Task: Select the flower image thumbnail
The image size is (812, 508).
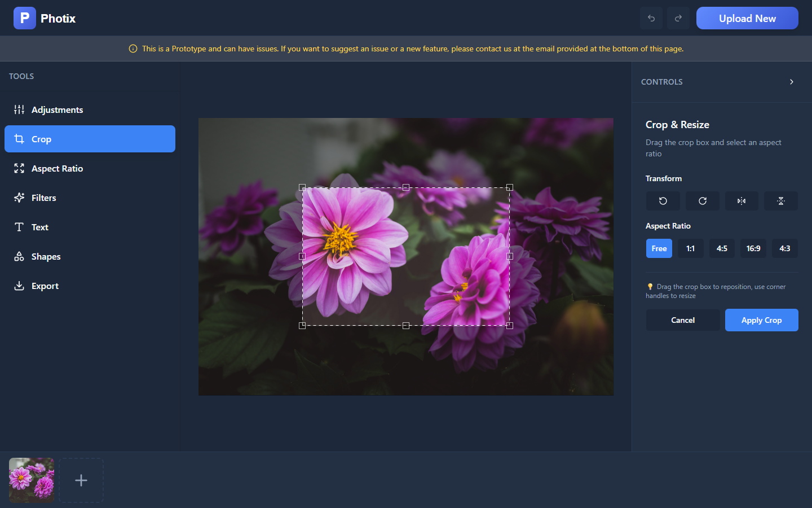Action: pyautogui.click(x=31, y=480)
